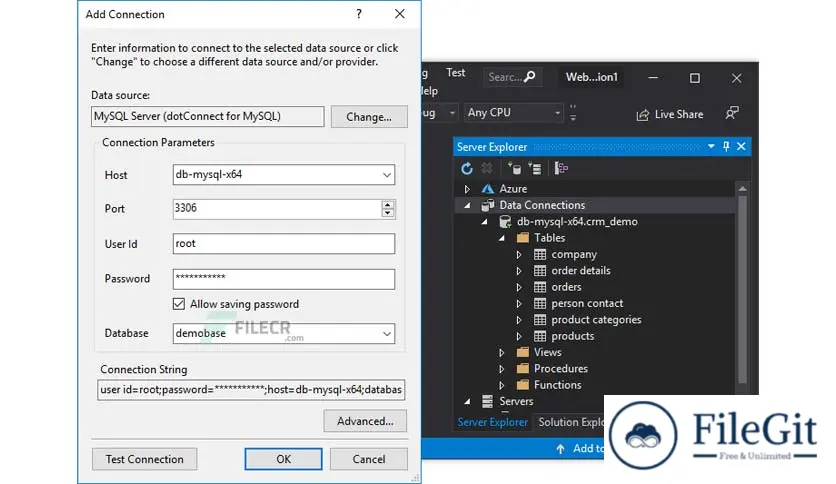Collapse the db-mysql-x64.crm_demo connection node

(485, 222)
